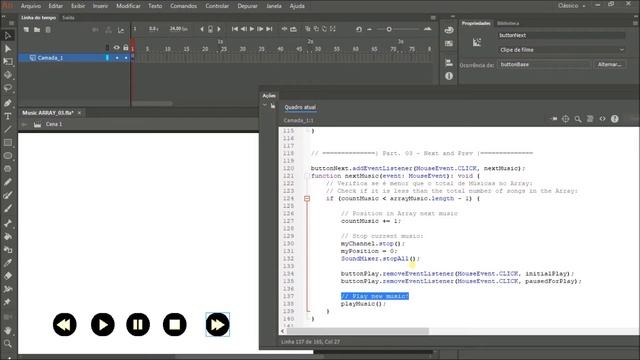This screenshot has width=640, height=360.
Task: Select the Eraser tool
Action: pos(8,276)
